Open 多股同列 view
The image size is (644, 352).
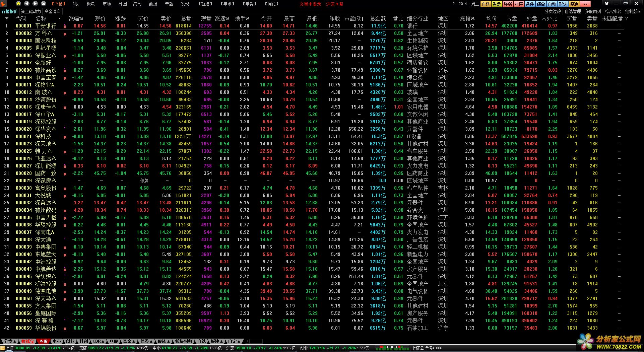(x=593, y=11)
